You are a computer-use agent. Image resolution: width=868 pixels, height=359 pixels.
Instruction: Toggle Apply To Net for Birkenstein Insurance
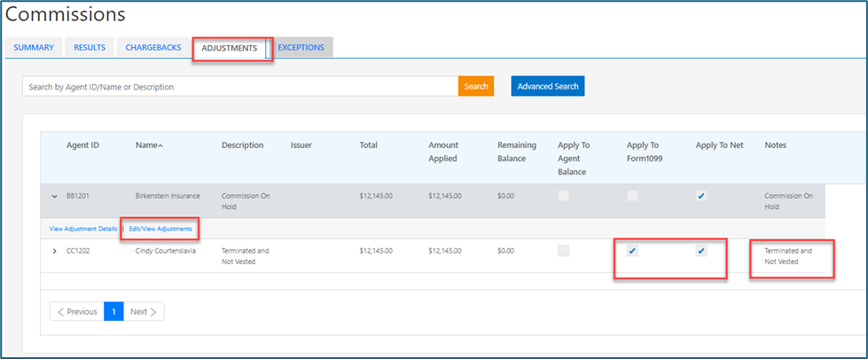coord(701,196)
